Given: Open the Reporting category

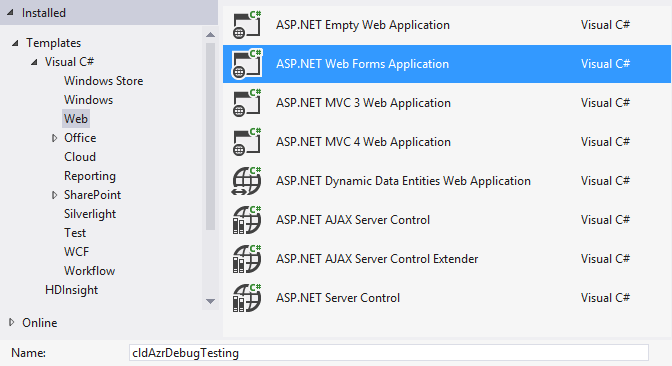Looking at the screenshot, I should [x=90, y=176].
